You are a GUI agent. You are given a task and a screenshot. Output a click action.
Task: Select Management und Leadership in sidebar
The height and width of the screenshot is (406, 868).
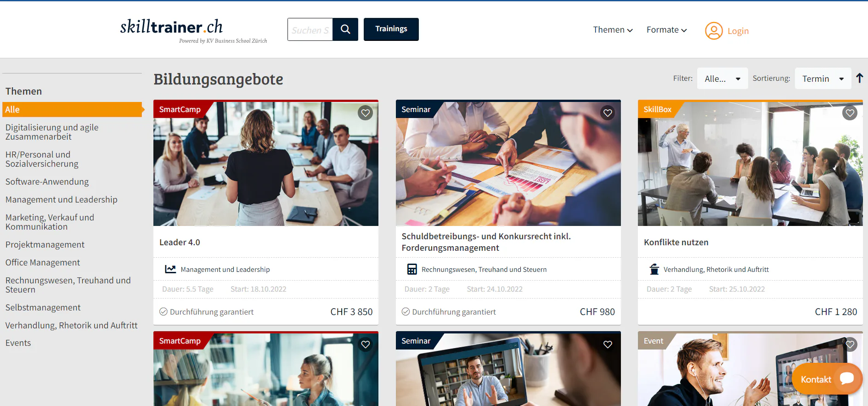coord(62,199)
